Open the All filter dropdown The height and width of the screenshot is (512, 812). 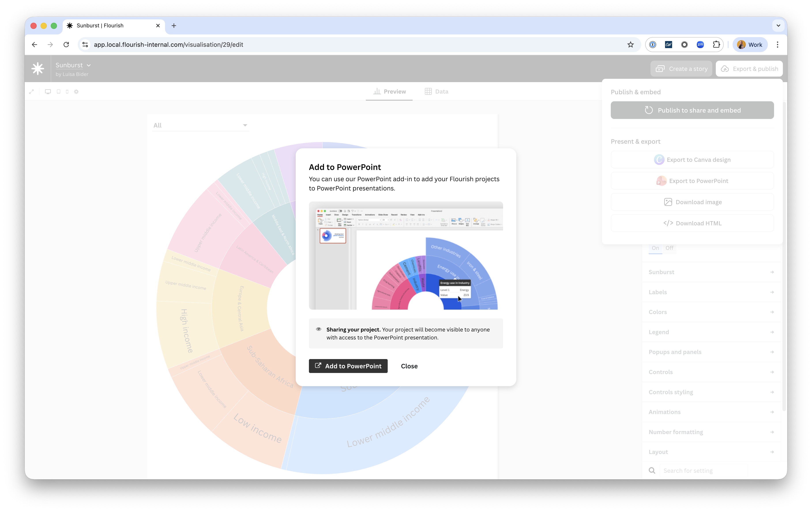click(200, 126)
